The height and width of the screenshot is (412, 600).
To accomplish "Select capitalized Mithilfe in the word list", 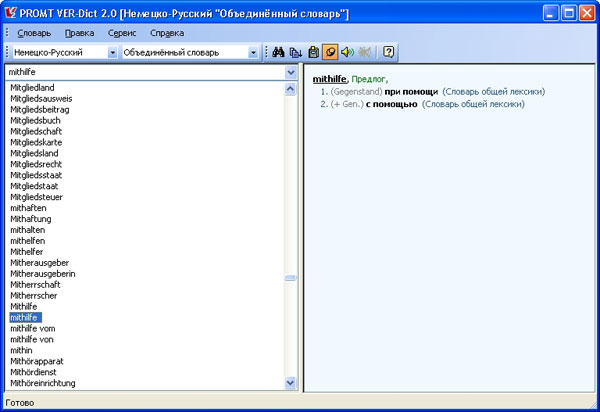I will (x=24, y=307).
